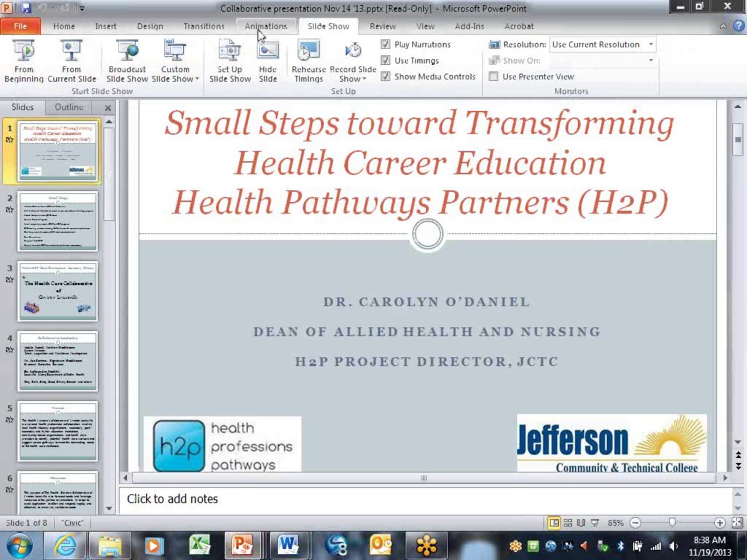Toggle Play Narrations checkbox
The height and width of the screenshot is (560, 747).
[x=385, y=44]
